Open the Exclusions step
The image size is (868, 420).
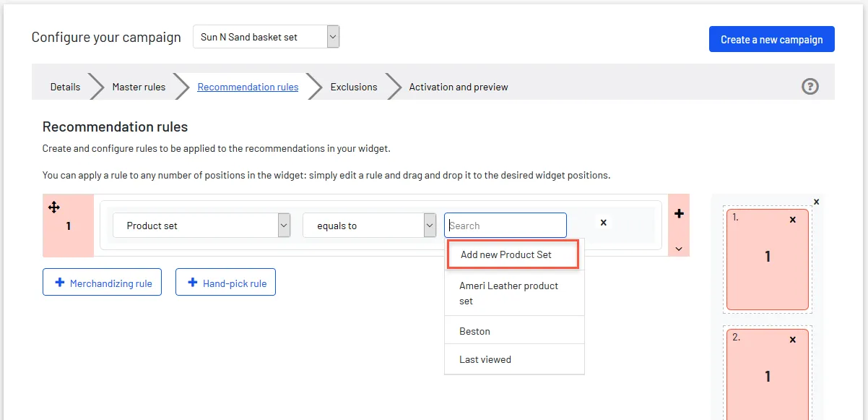coord(354,87)
